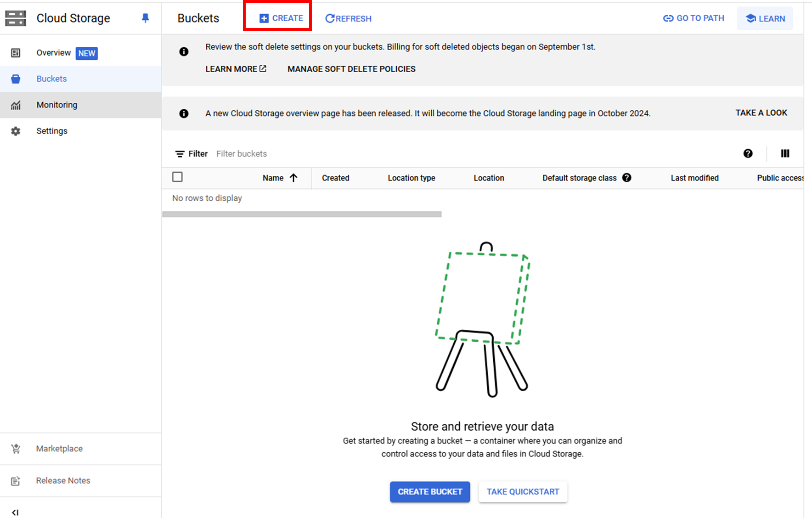The width and height of the screenshot is (812, 518).
Task: Click the Public access column header
Action: click(780, 178)
